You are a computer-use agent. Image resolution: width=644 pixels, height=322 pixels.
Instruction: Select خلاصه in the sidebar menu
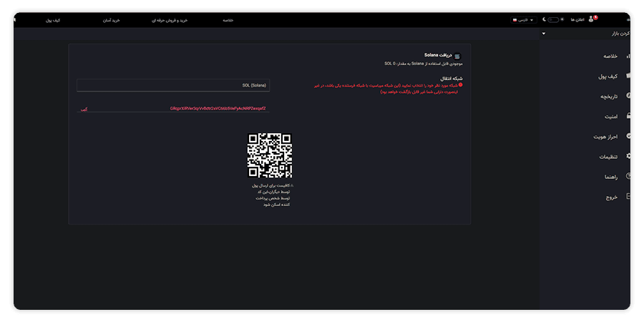tap(610, 57)
